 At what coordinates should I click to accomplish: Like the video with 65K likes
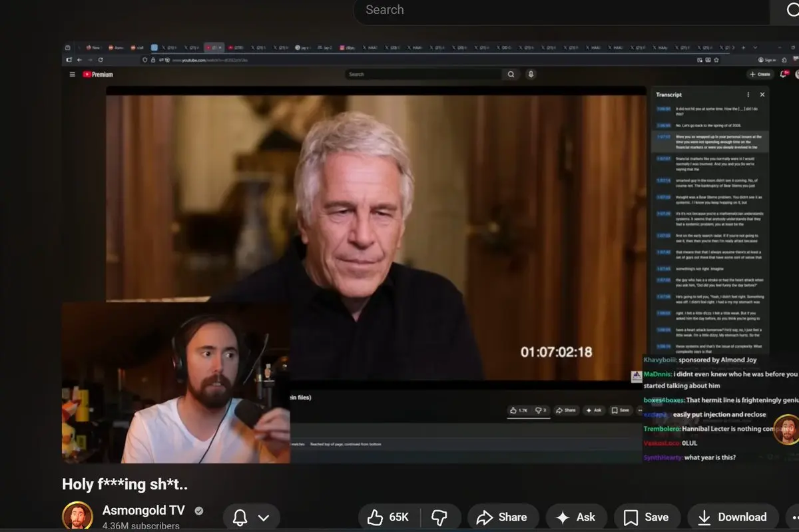[x=388, y=517]
